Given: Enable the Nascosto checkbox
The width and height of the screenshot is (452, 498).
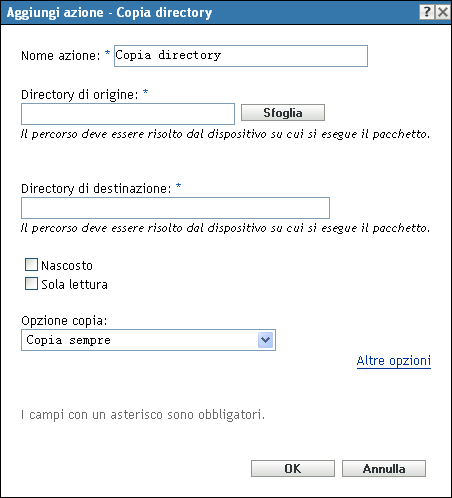Looking at the screenshot, I should coord(31,265).
